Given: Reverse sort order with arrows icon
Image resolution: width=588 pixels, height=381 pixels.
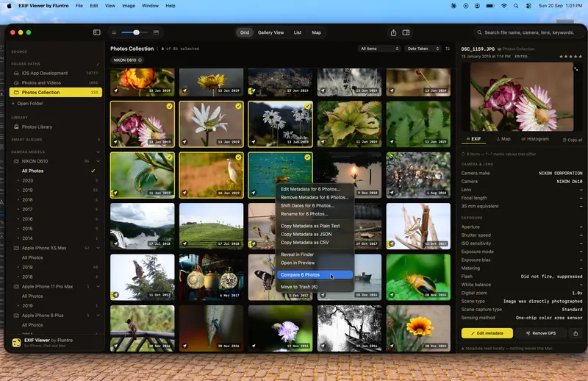Looking at the screenshot, I should [x=448, y=49].
